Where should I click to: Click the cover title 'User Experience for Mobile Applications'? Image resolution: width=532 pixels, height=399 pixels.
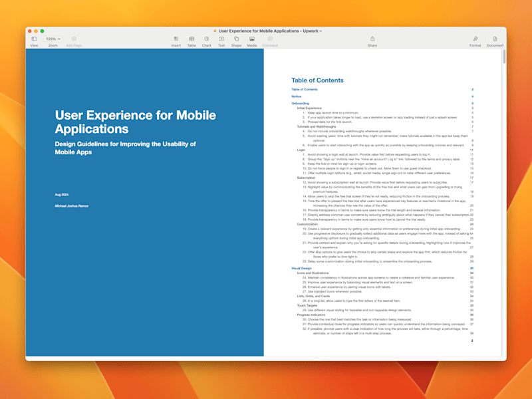pyautogui.click(x=136, y=122)
